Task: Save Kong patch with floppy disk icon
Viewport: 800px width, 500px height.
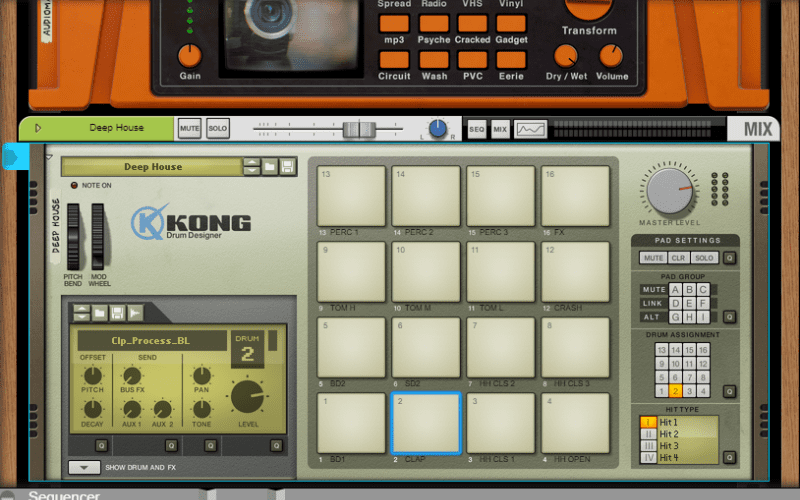Action: click(287, 167)
